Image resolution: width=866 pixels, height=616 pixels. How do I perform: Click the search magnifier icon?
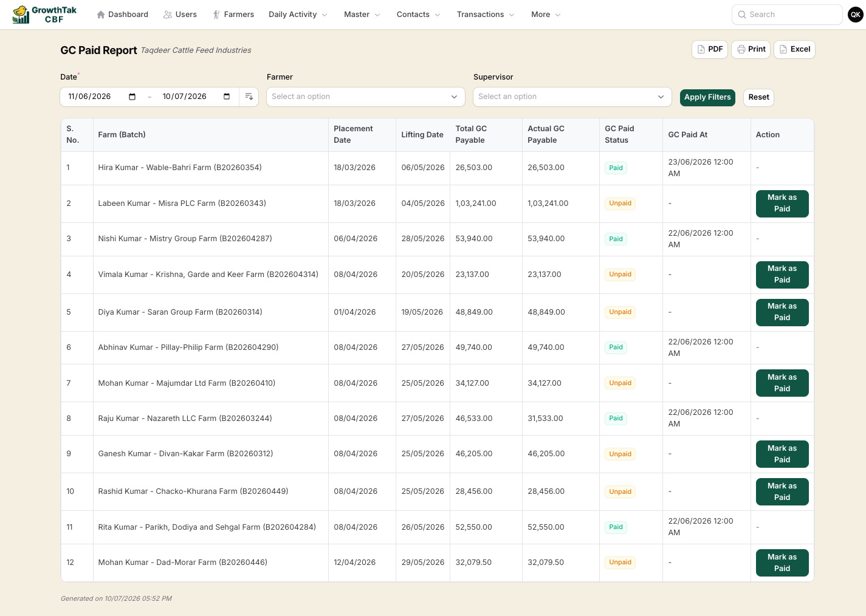point(742,15)
